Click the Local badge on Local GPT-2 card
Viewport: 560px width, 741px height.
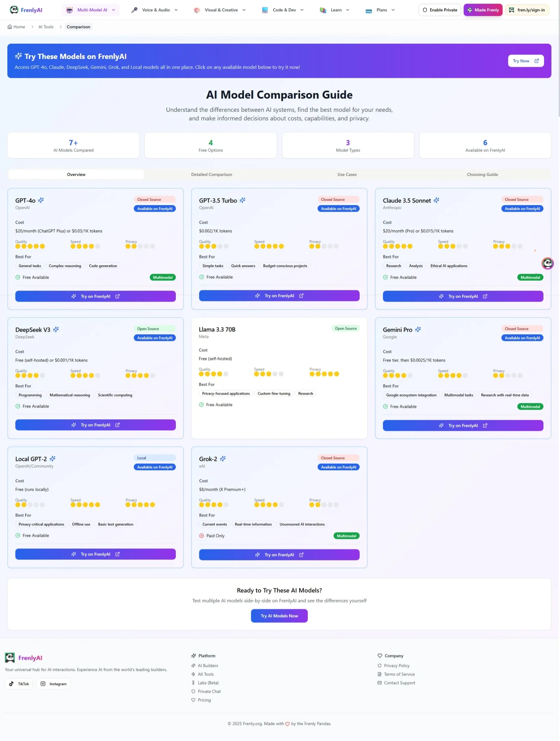point(155,458)
